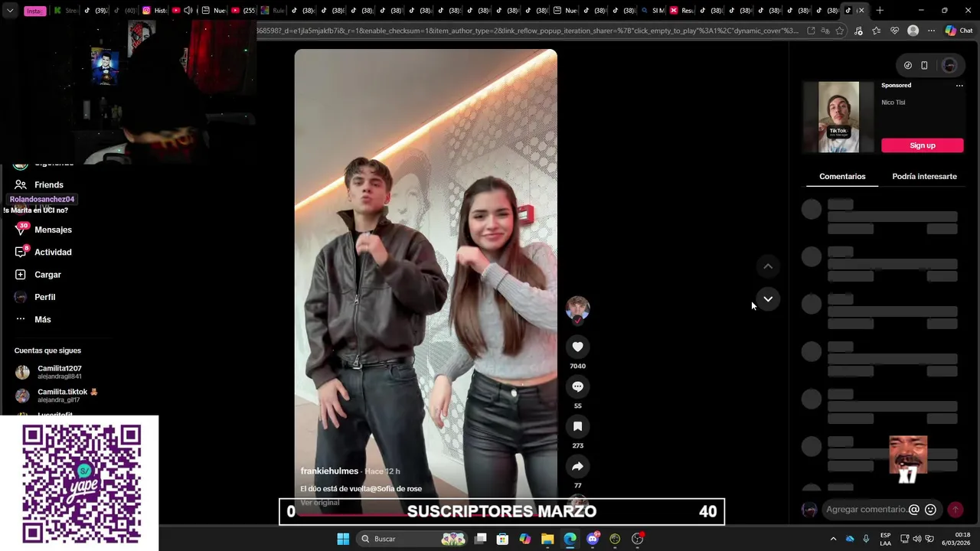Viewport: 980px width, 551px height.
Task: Open browser essentials heart icon
Action: [894, 31]
